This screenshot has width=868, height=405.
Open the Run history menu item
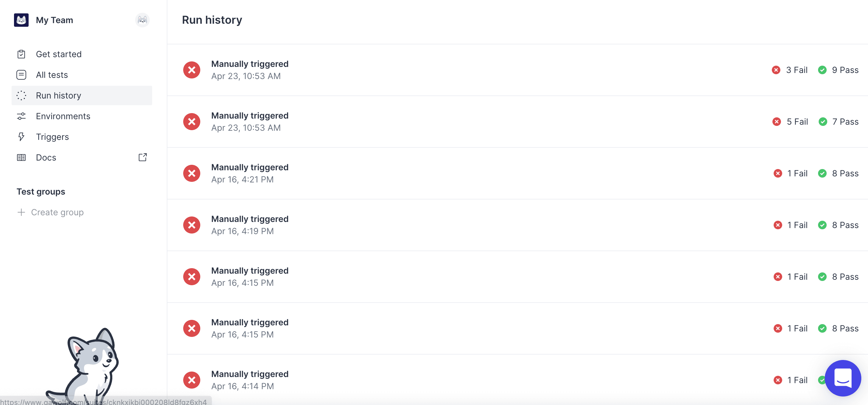[x=58, y=95]
